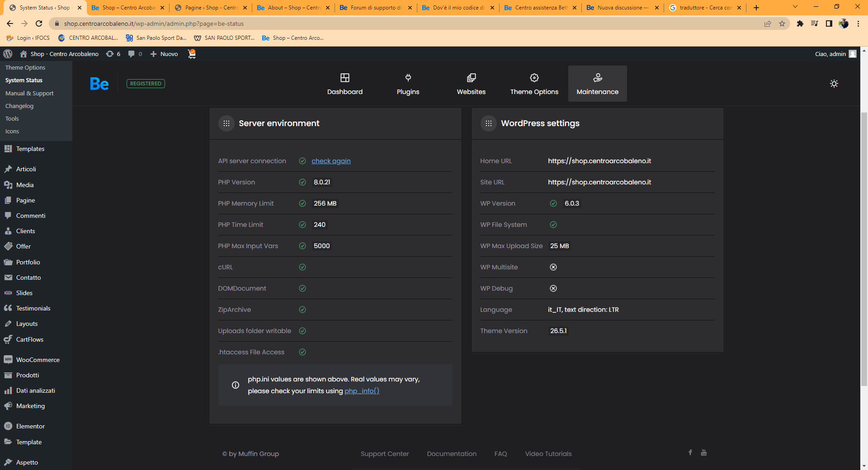Open the Plugins tab
The image size is (868, 470).
[408, 84]
